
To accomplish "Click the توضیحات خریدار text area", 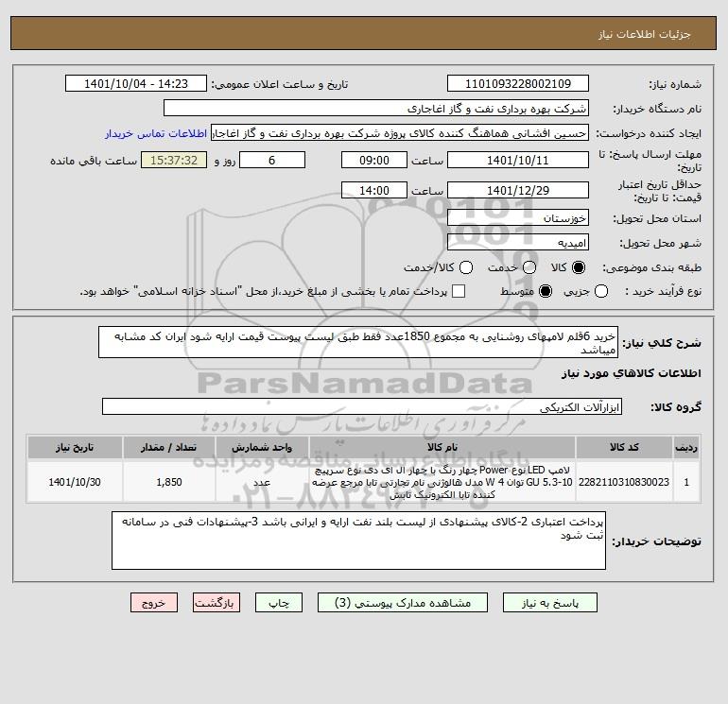I will coord(358,541).
